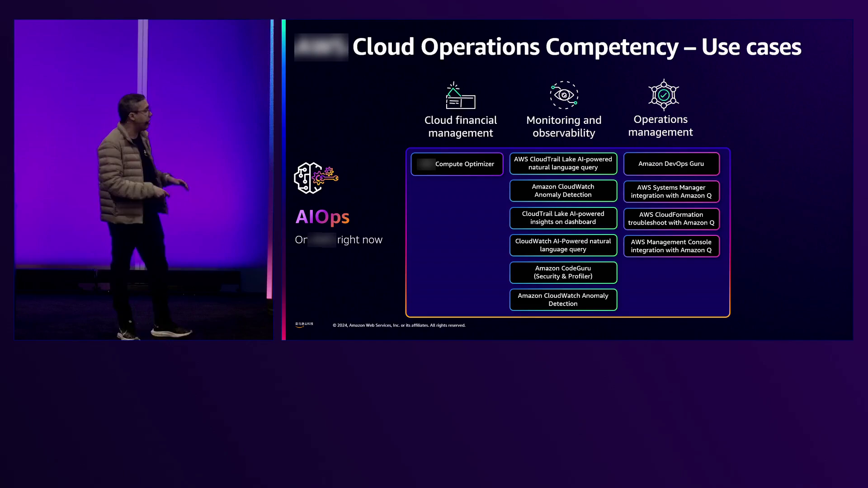Click the first Amazon CloudWatch Anomaly Detection box
Screen dimensions: 868x488
(x=563, y=191)
